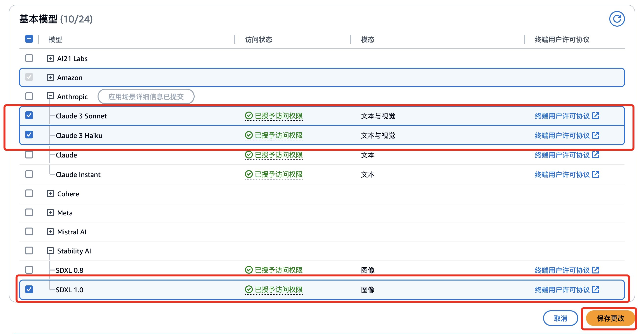This screenshot has width=644, height=334.
Task: Expand the AI21 Labs provider group
Action: coord(50,58)
